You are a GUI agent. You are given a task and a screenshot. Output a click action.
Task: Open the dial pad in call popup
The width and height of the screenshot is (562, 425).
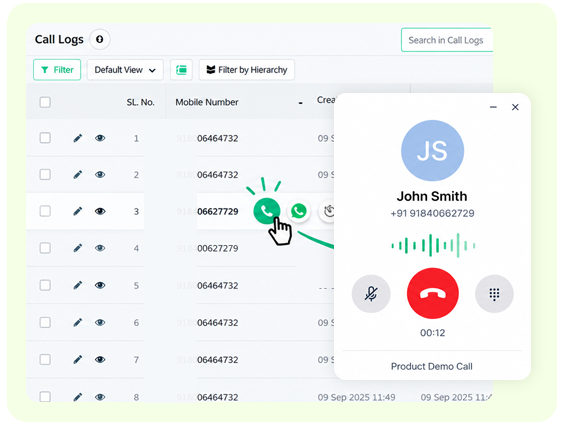pos(494,294)
